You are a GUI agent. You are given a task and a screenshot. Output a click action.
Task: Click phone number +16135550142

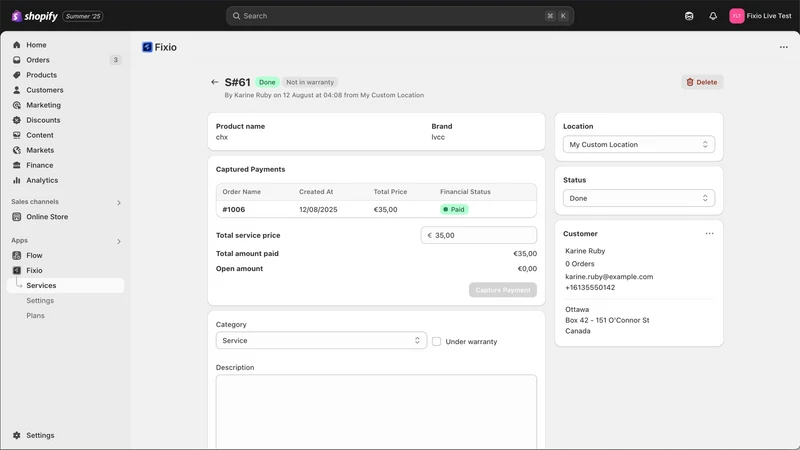[x=590, y=288]
